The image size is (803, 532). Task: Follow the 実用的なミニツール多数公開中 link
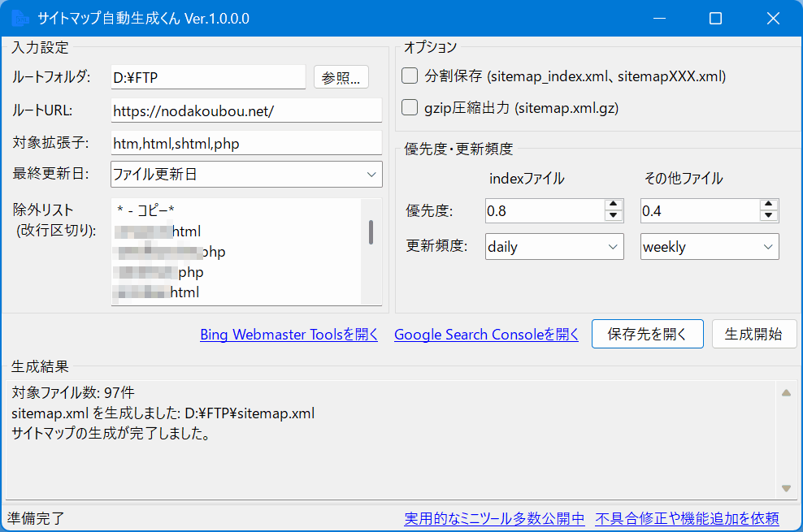pos(494,518)
